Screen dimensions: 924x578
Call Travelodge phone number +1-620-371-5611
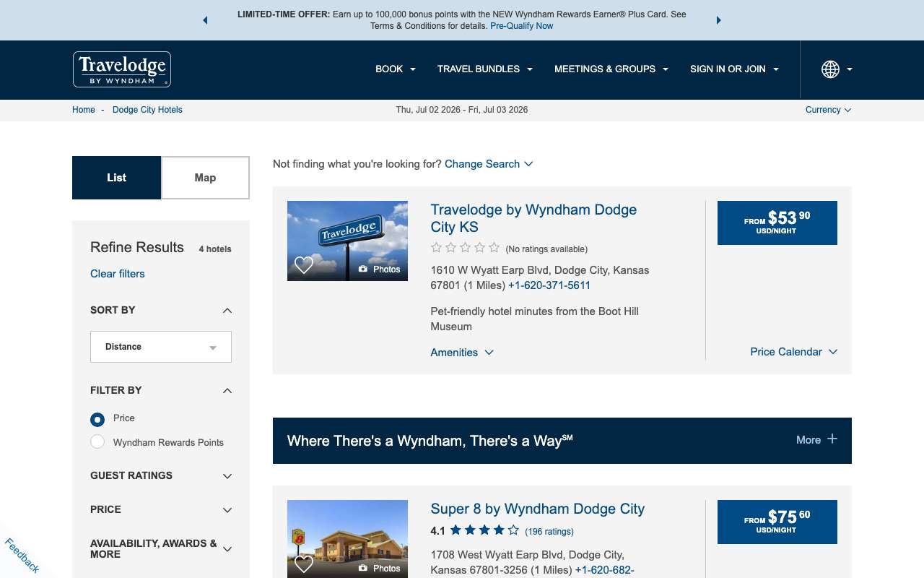tap(549, 285)
